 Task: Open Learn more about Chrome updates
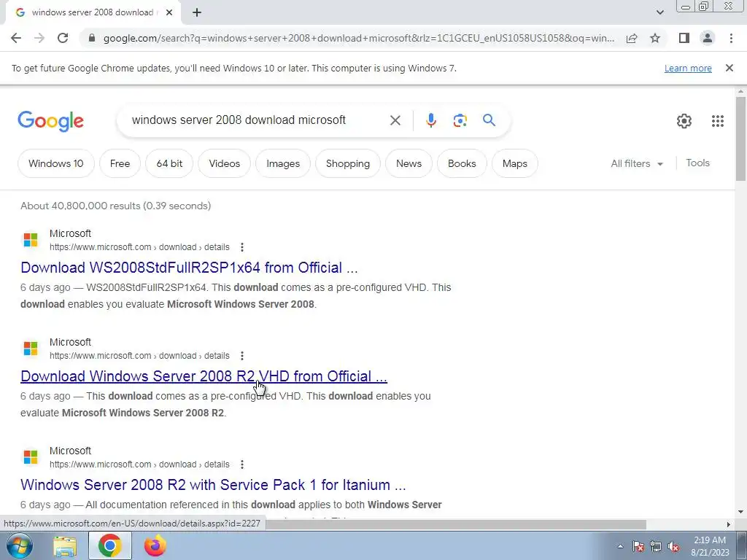[688, 68]
